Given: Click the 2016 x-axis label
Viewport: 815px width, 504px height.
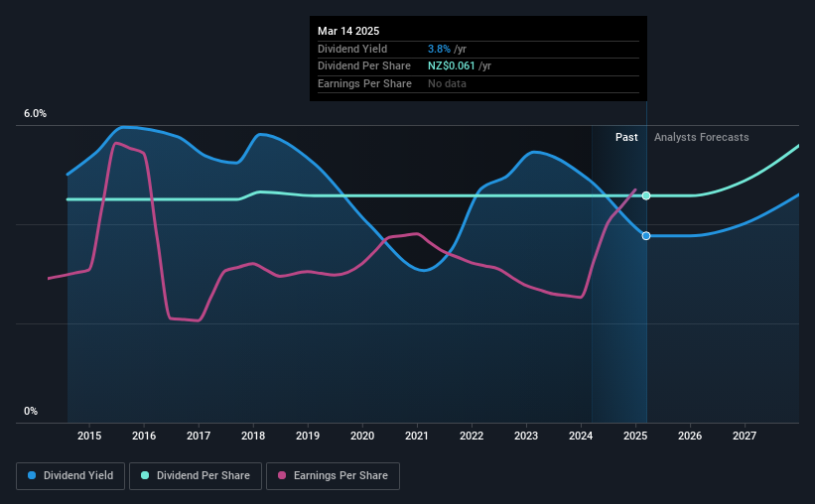Looking at the screenshot, I should [x=144, y=436].
